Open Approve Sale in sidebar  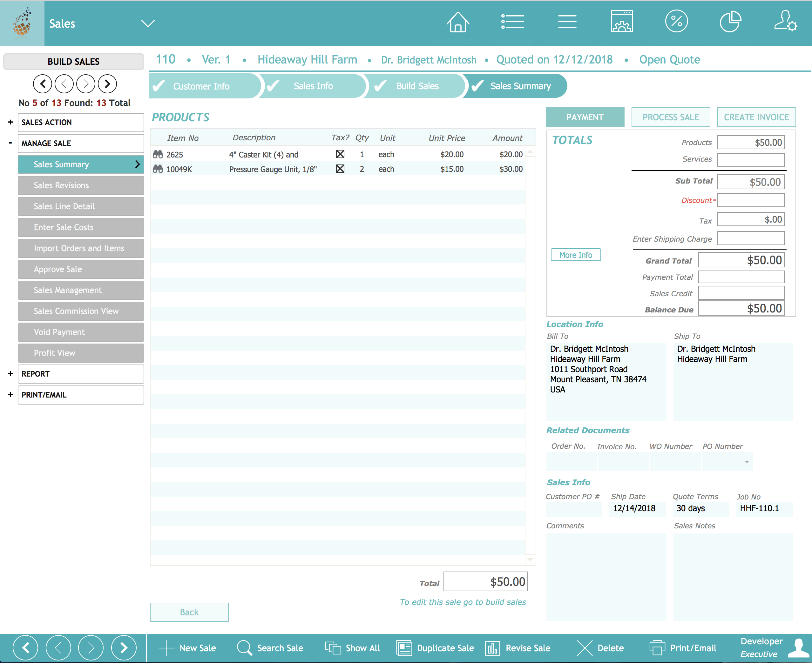point(81,269)
